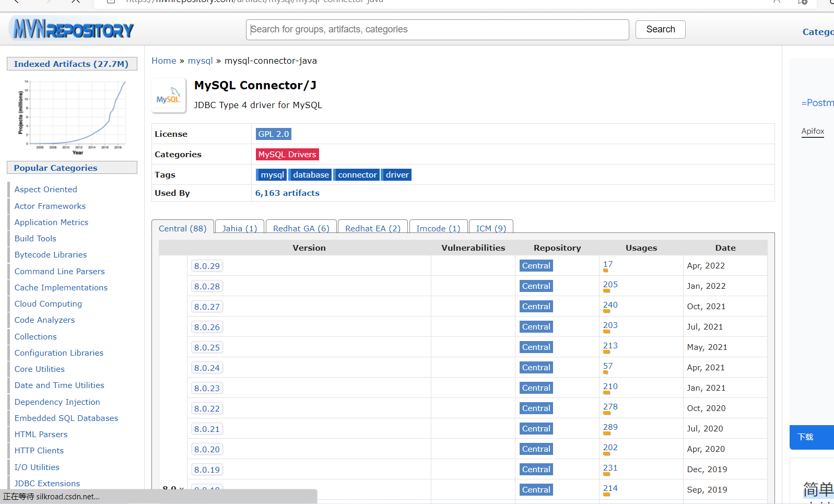Open version 8.0.20

[x=207, y=449]
